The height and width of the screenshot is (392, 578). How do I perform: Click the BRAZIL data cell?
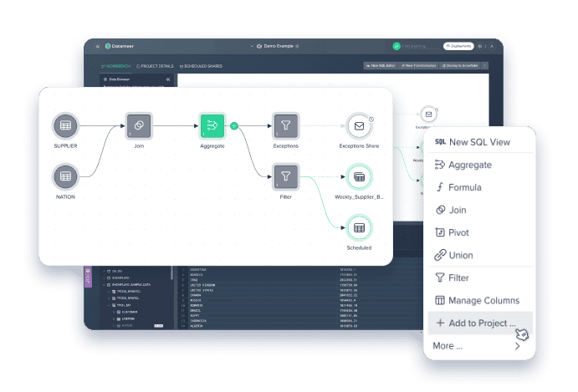point(196,311)
